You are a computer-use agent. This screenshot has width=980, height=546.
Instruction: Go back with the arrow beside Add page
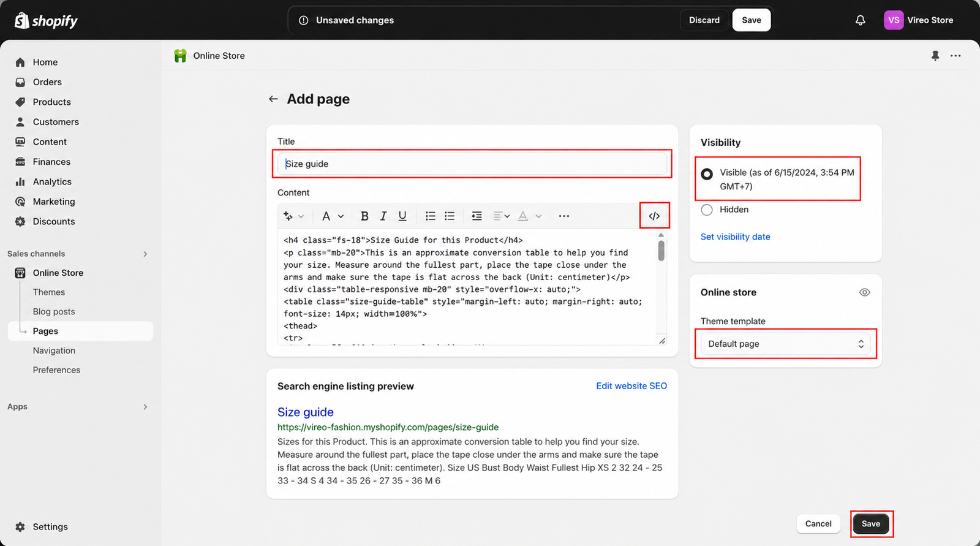(273, 99)
